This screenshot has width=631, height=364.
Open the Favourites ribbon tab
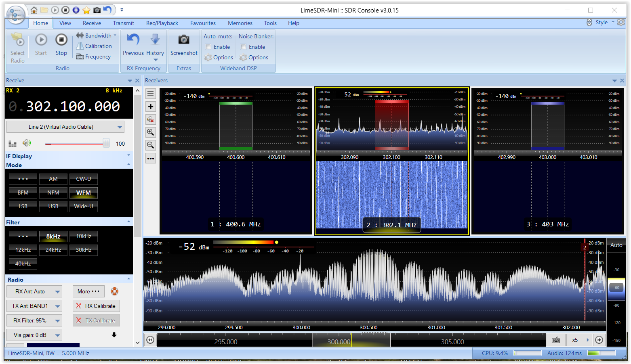tap(203, 23)
